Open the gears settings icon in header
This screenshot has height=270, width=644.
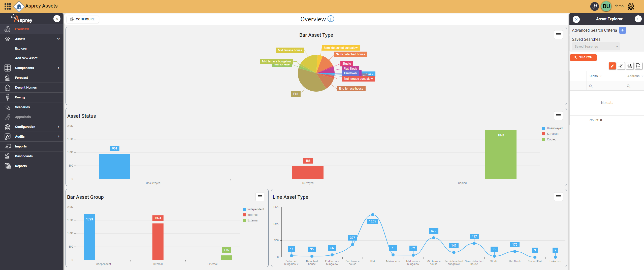(631, 6)
